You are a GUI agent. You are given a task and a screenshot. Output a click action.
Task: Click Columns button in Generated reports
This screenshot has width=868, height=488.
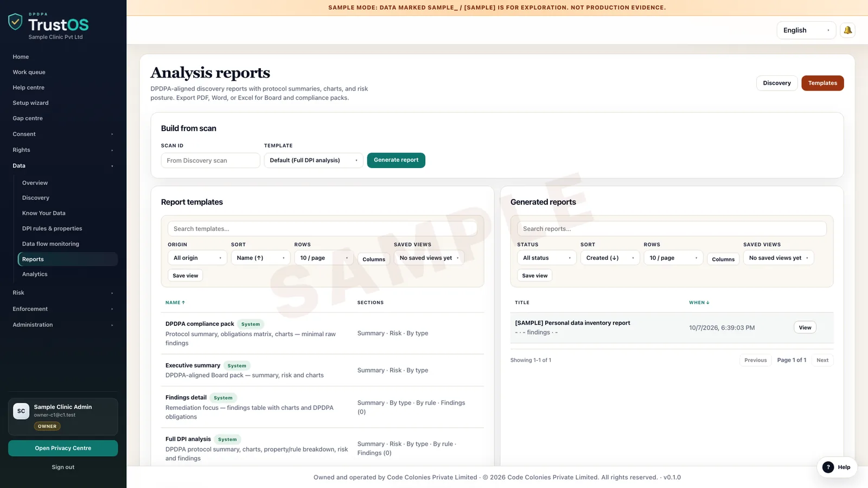point(723,259)
